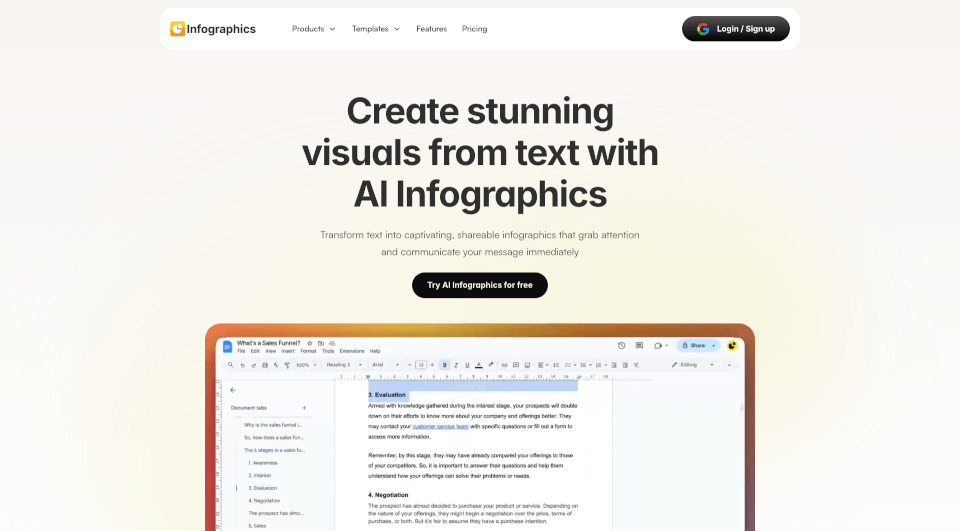Select outline item '4. Negotiation'
960x531 pixels.
tap(264, 501)
